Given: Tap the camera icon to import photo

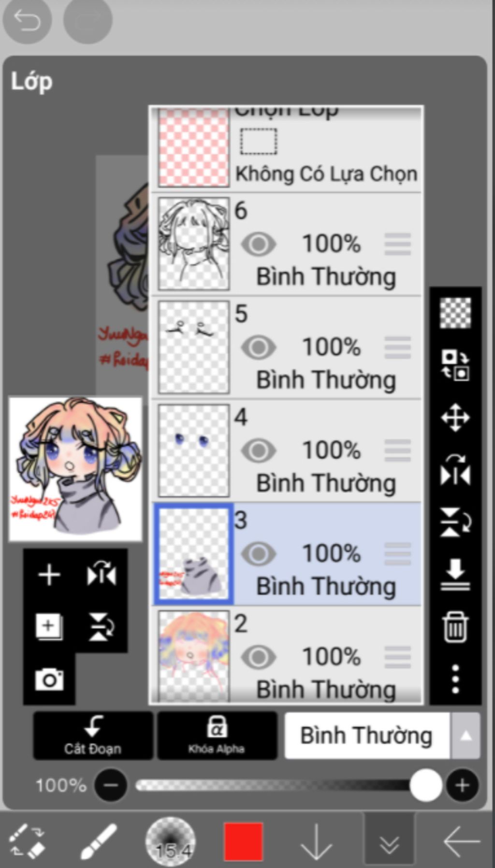Looking at the screenshot, I should point(49,680).
